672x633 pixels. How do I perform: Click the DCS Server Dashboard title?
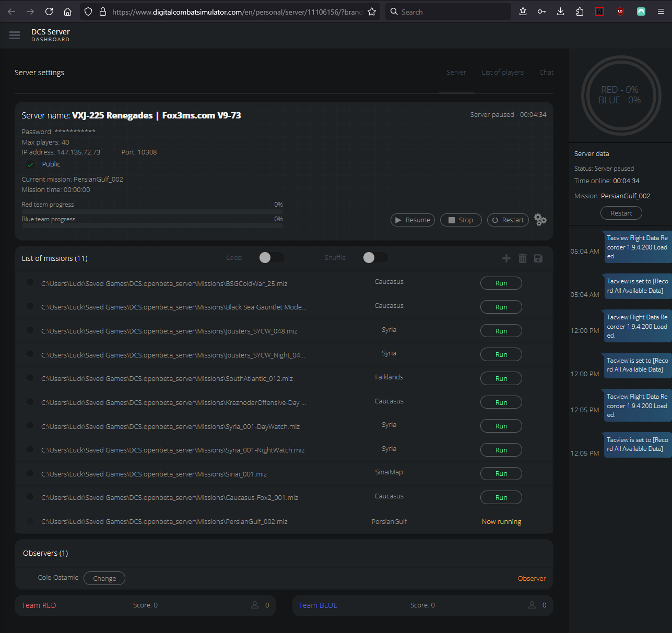pos(51,35)
